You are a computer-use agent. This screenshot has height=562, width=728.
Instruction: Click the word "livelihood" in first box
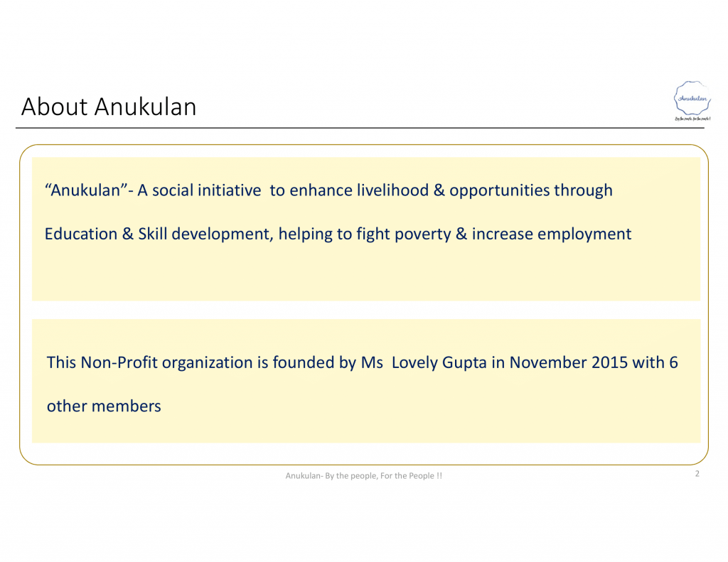392,190
